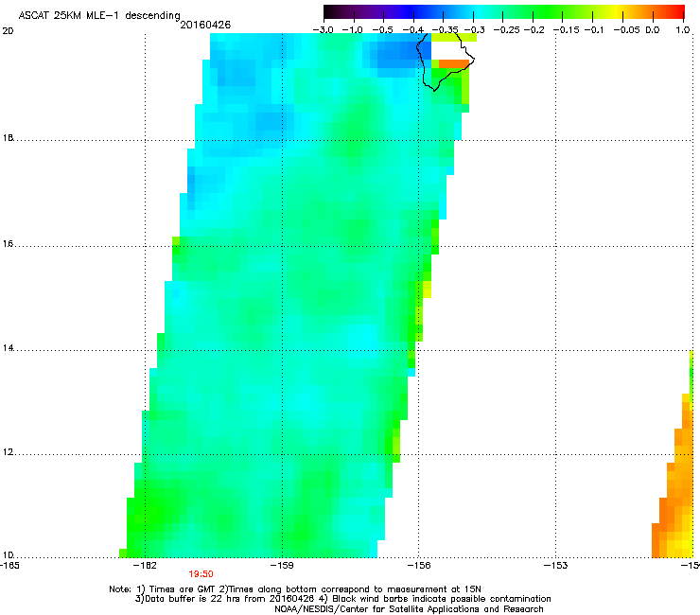Click the latitude label 10
The height and width of the screenshot is (615, 700).
(8, 555)
